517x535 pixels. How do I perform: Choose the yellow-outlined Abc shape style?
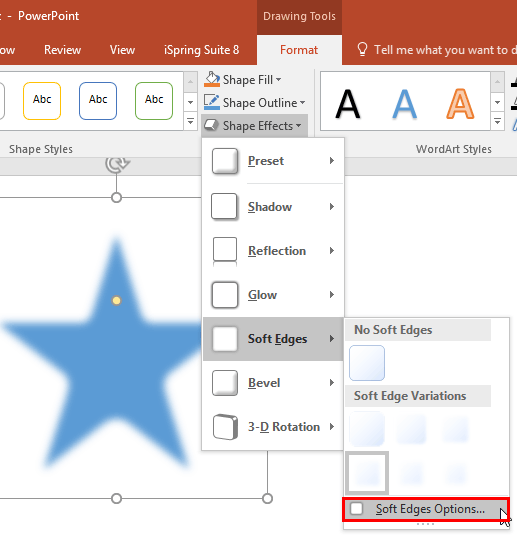click(x=42, y=101)
